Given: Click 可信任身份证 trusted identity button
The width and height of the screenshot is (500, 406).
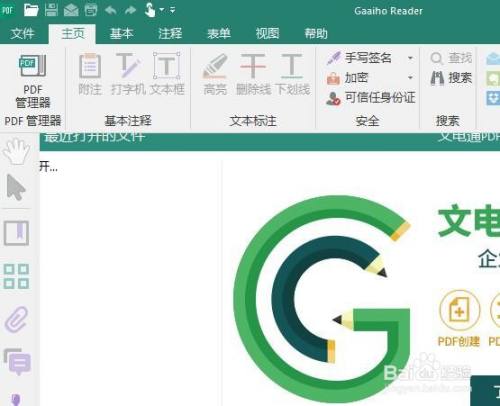Looking at the screenshot, I should click(x=370, y=98).
